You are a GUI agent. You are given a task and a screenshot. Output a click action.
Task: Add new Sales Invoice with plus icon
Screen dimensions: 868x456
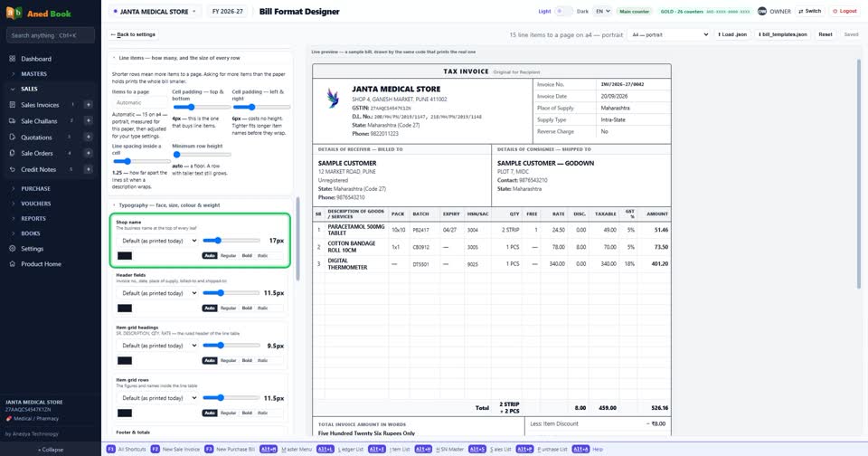[x=88, y=105]
